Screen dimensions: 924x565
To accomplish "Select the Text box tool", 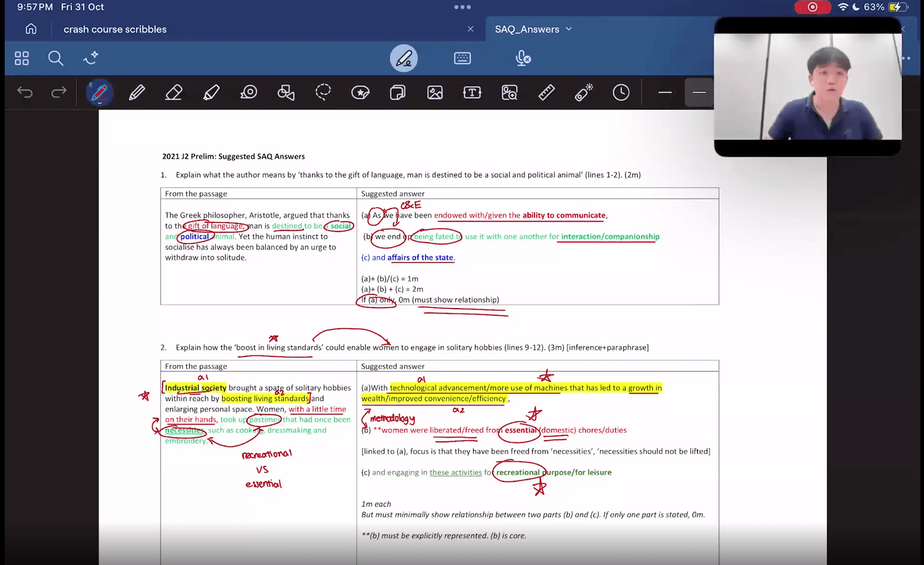I will click(472, 92).
